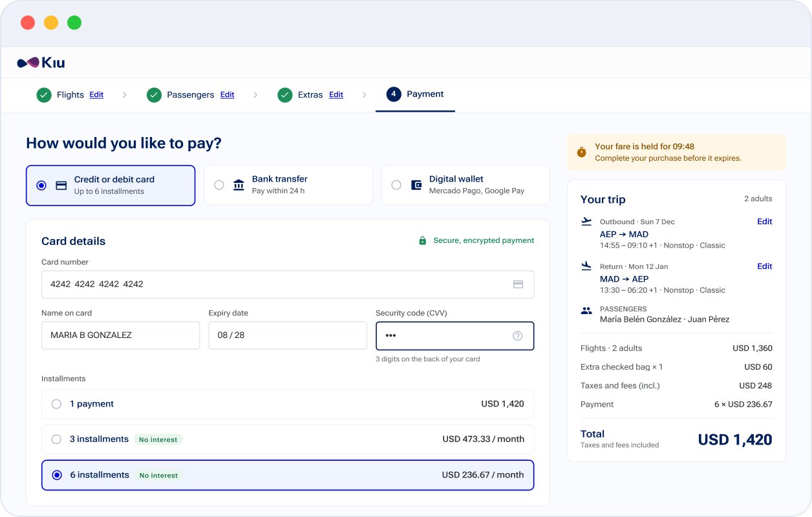Image resolution: width=812 pixels, height=517 pixels.
Task: Click the Extra checked bag × 1 line
Action: click(x=676, y=367)
